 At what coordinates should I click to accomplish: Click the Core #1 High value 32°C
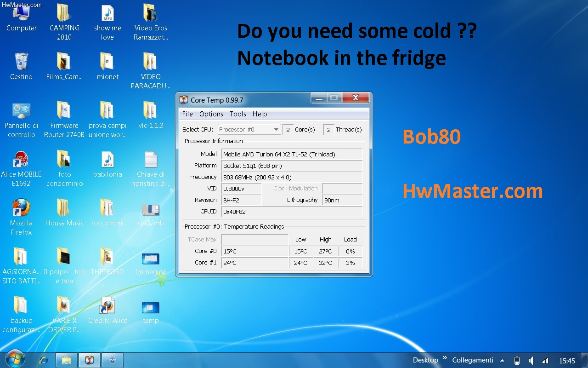tap(326, 263)
